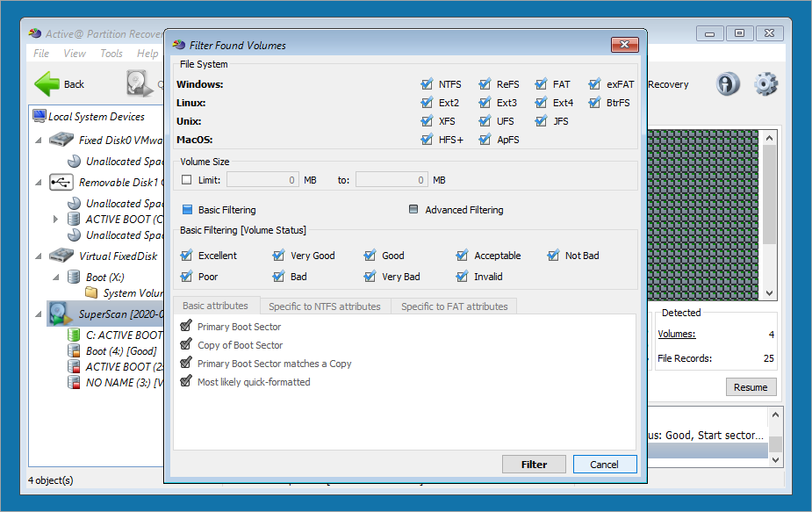Collapse the Fixed Disk0 tree node

39,141
